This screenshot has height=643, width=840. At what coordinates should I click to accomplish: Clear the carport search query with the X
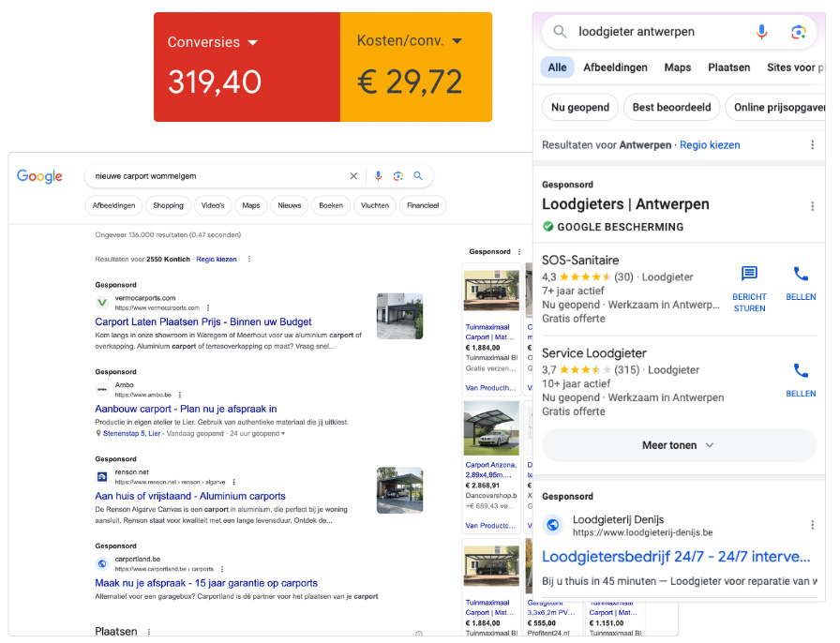click(x=353, y=176)
